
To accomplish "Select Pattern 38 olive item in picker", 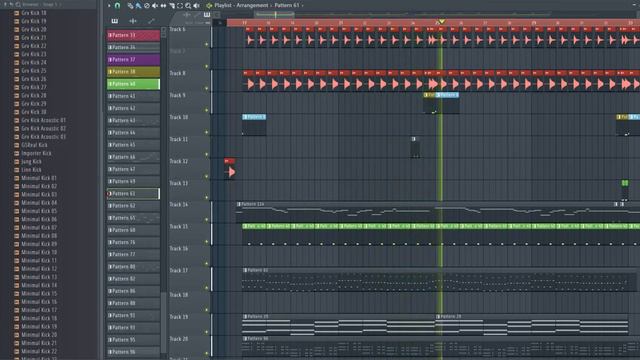I will 133,72.
